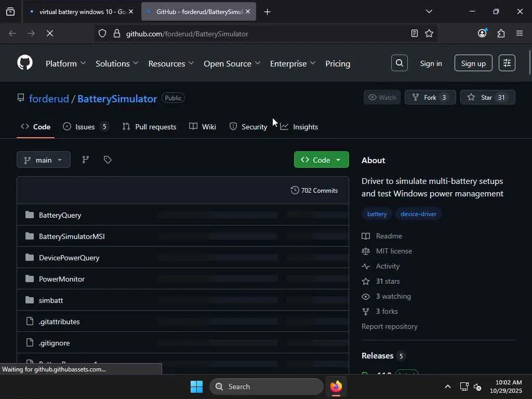Image resolution: width=532 pixels, height=399 pixels.
Task: Open the .gitignore file
Action: (x=54, y=343)
